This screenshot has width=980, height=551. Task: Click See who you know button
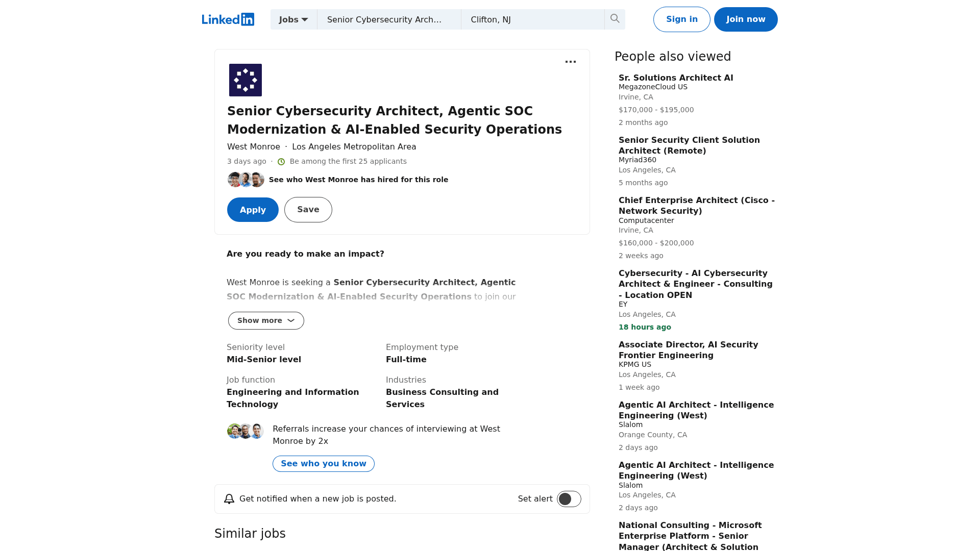(324, 464)
